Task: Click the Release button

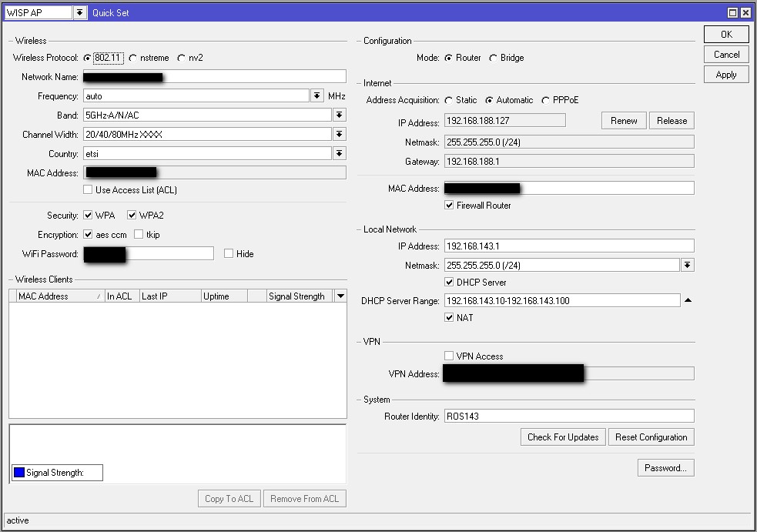Action: click(672, 121)
